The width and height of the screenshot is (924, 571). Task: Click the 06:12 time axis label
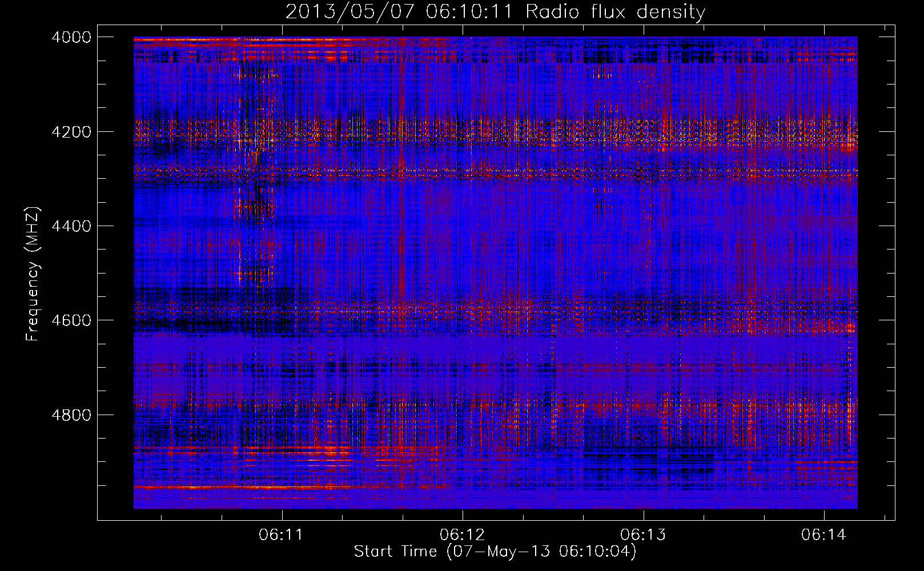pos(462,535)
